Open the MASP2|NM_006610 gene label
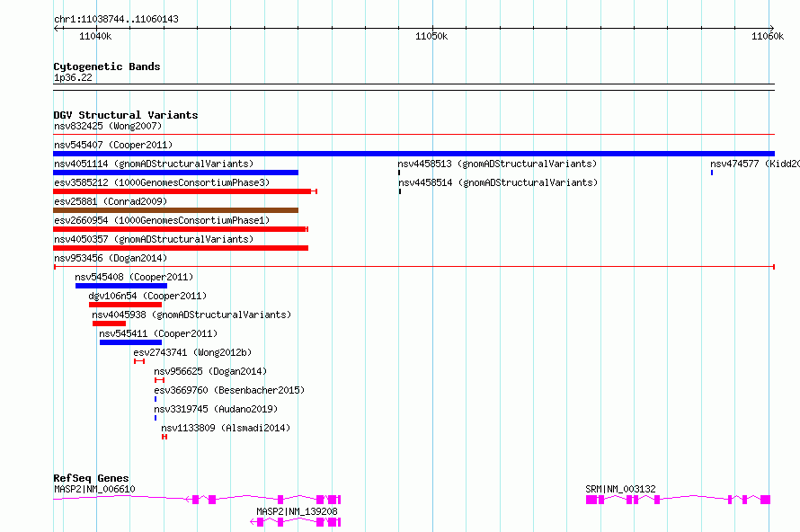 coord(94,489)
